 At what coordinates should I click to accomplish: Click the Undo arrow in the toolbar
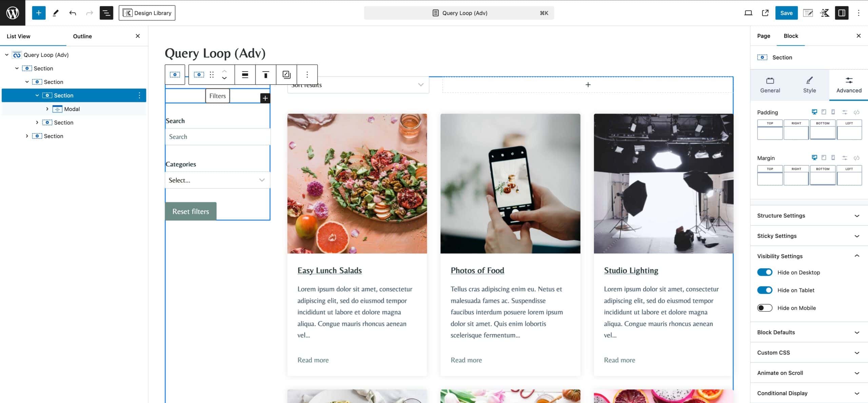click(x=72, y=13)
